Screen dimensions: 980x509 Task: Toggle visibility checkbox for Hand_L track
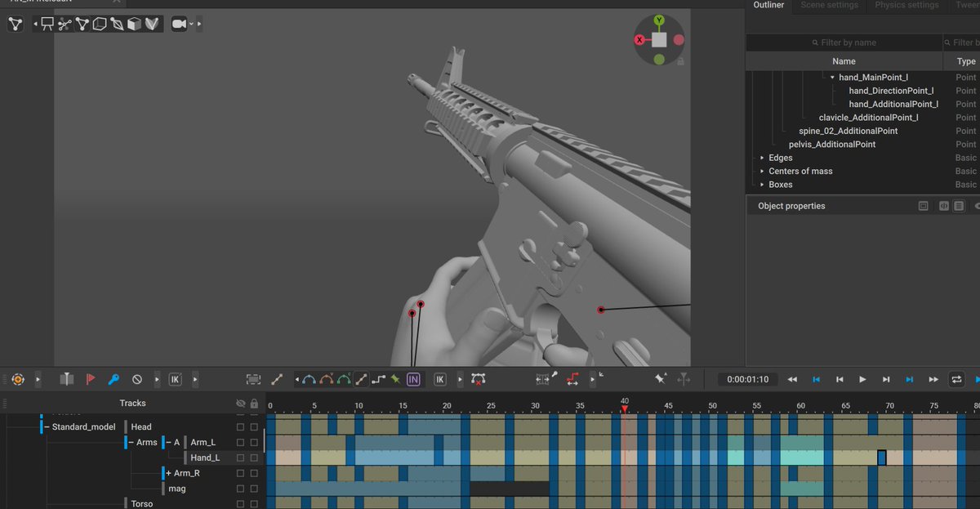click(x=240, y=458)
